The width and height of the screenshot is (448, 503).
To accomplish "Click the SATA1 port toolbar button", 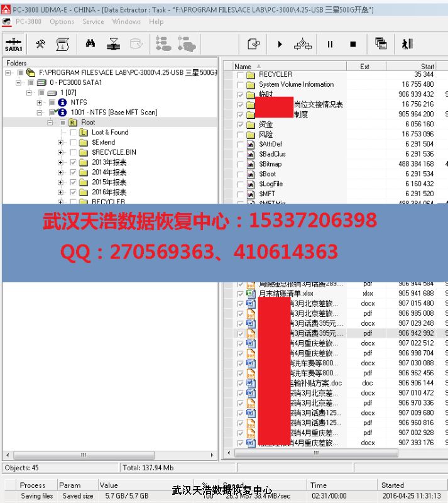I will (x=13, y=44).
